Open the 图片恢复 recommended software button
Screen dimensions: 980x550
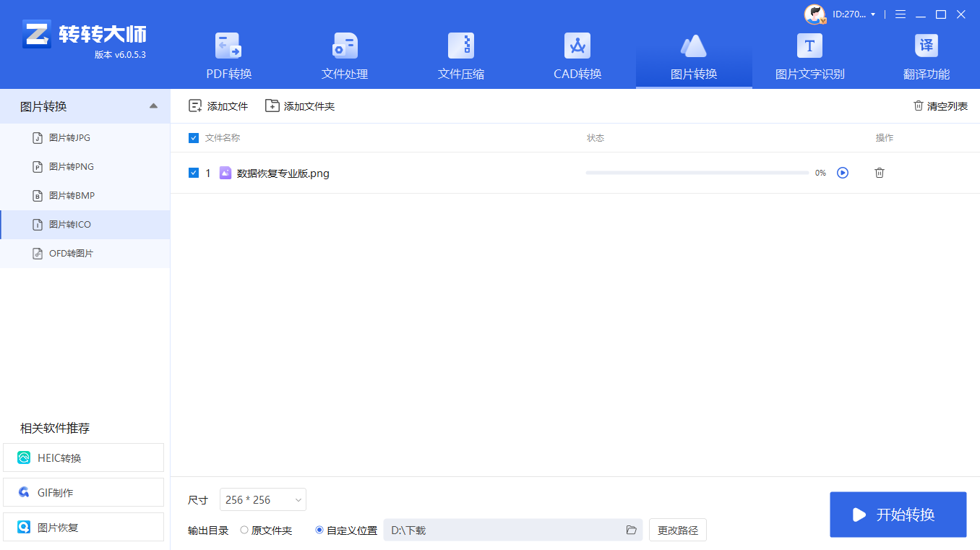[x=84, y=528]
